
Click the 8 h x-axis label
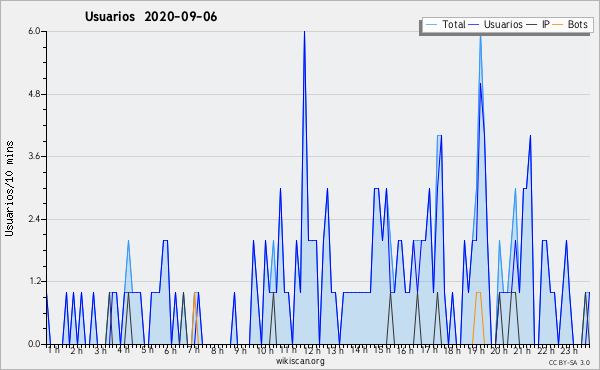tap(217, 351)
